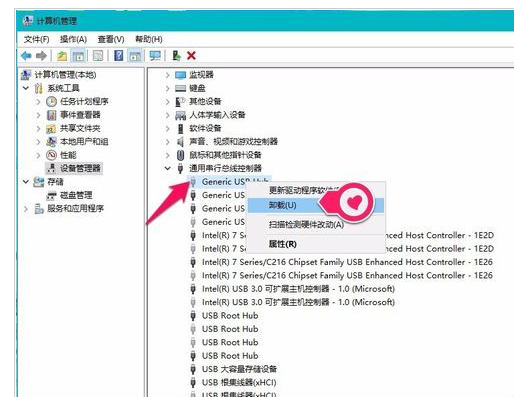
Task: Expand the 键盘 device category
Action: tap(168, 88)
